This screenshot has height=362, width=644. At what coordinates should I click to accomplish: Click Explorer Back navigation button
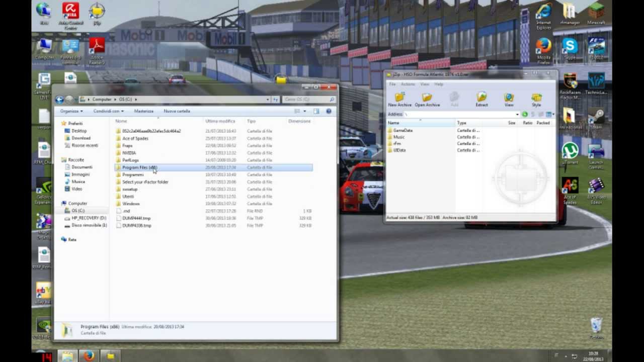60,100
